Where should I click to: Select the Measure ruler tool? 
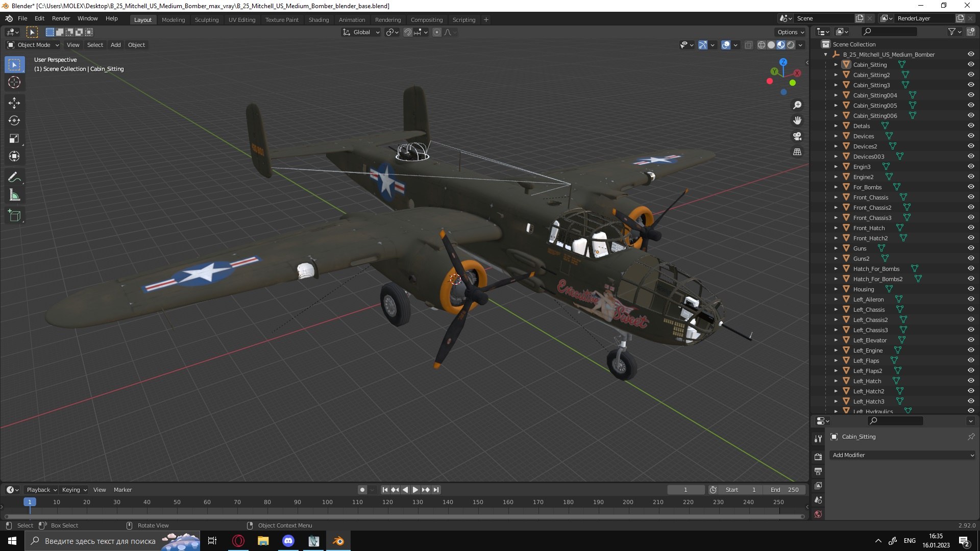click(x=14, y=195)
